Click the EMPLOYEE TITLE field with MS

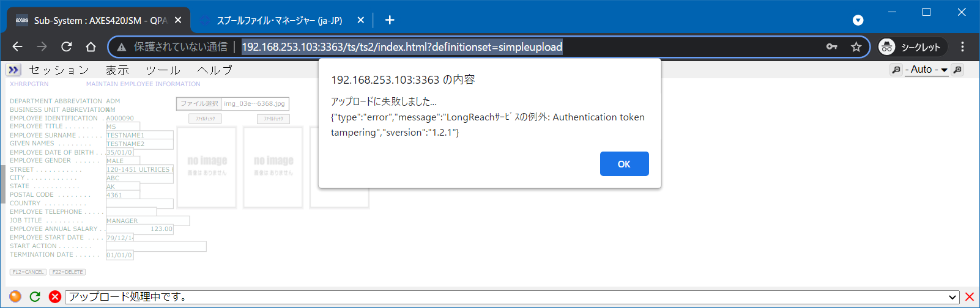pyautogui.click(x=123, y=127)
